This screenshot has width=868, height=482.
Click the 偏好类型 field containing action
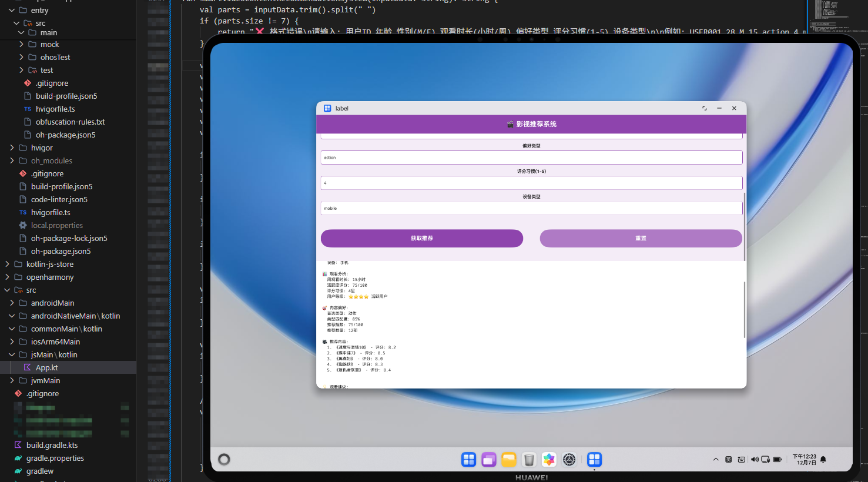coord(531,158)
